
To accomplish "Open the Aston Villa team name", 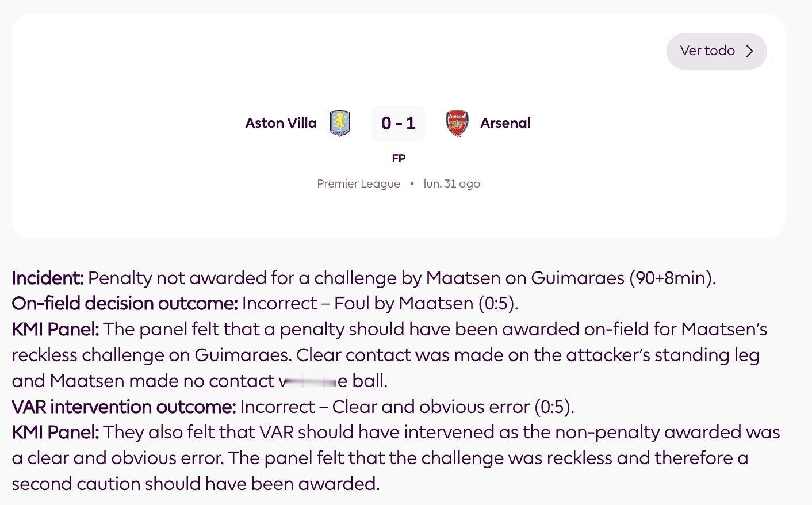I will coord(281,123).
